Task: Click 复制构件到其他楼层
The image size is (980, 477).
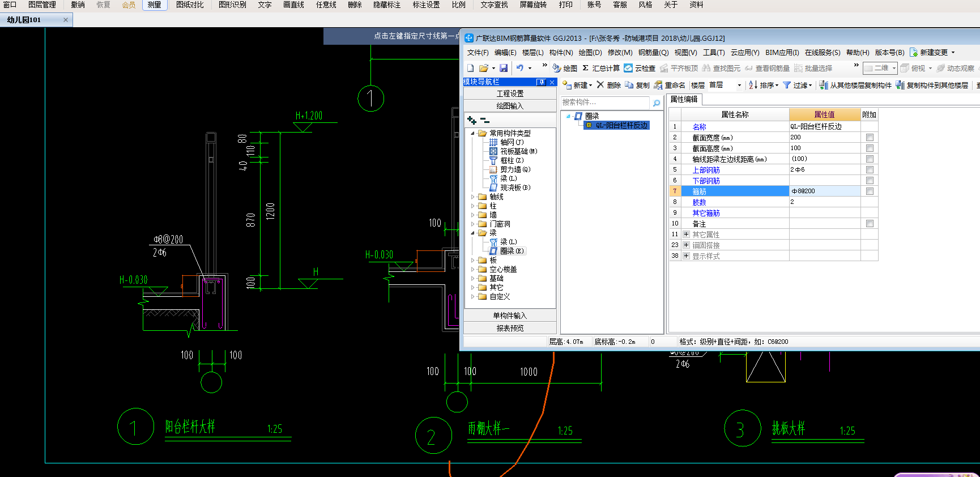Action: (x=932, y=85)
